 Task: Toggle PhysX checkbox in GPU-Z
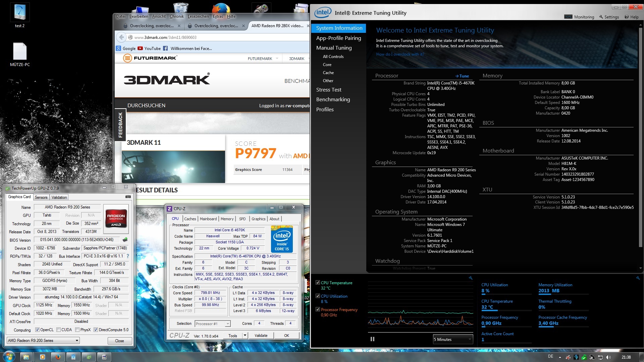pos(77,330)
